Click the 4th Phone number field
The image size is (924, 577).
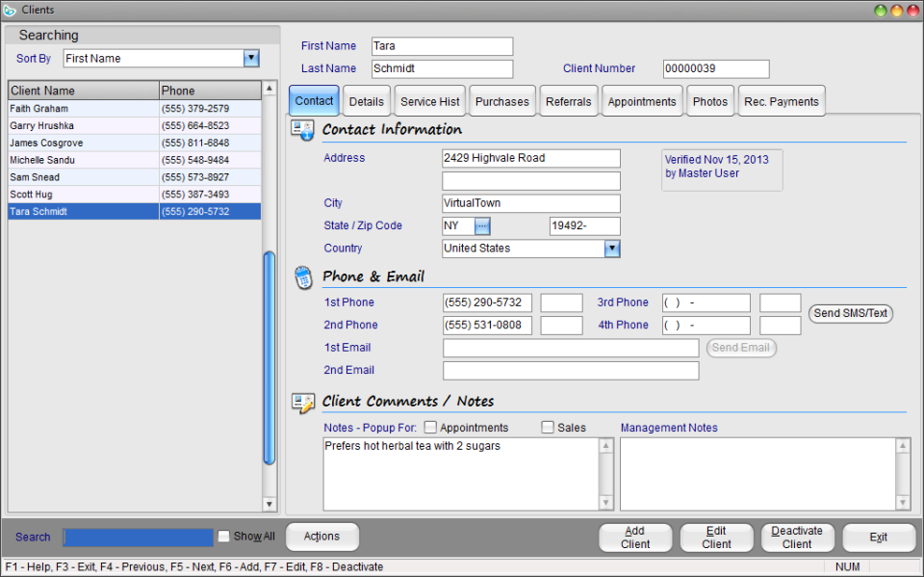pos(706,325)
